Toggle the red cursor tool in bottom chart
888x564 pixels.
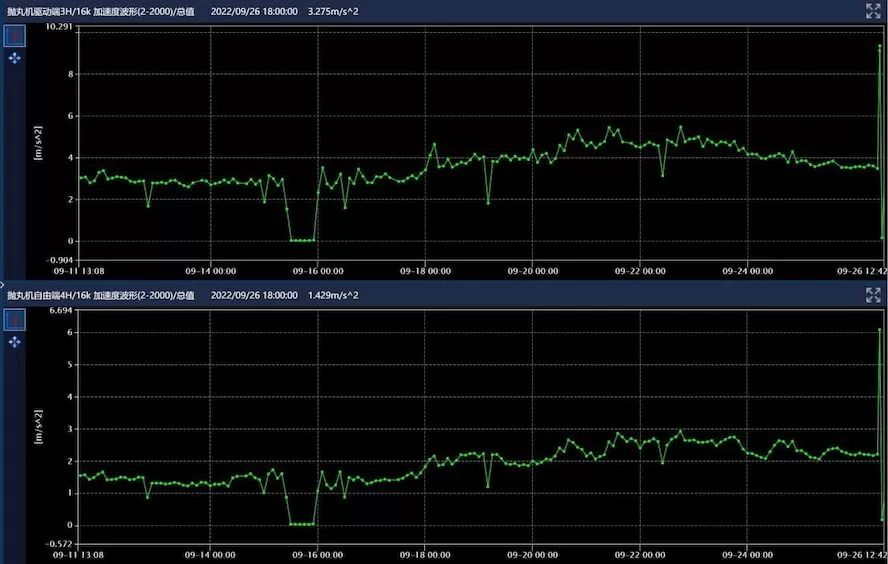pos(15,319)
